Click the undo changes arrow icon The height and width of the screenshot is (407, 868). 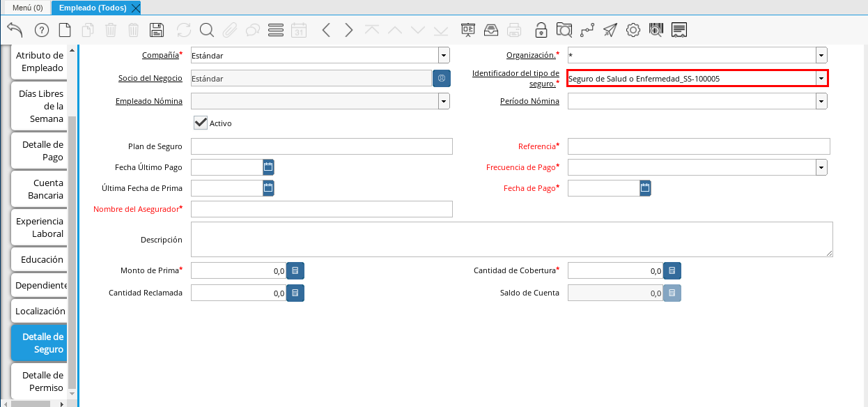coord(15,30)
